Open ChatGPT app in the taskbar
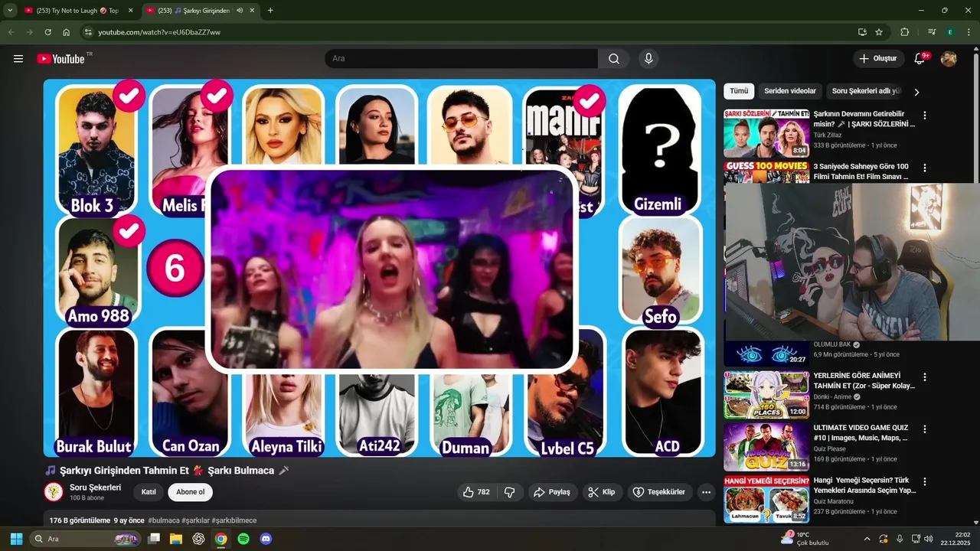This screenshot has height=551, width=980. [198, 539]
